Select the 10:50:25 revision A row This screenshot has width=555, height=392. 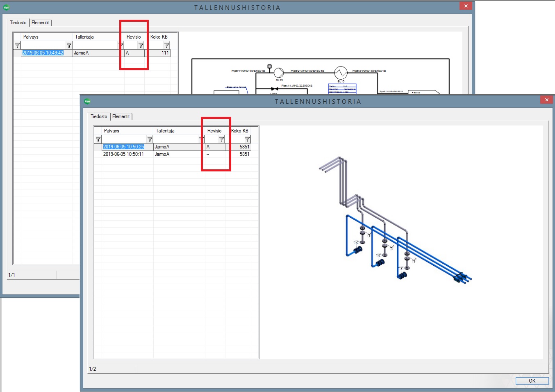pyautogui.click(x=123, y=147)
